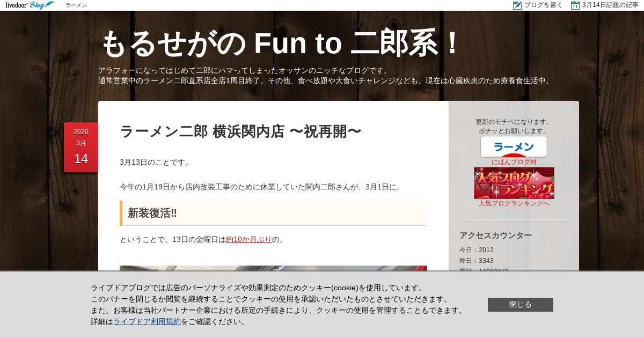This screenshot has height=338, width=644.
Task: Click the ラーメン banner badge in sidebar
Action: click(x=514, y=146)
